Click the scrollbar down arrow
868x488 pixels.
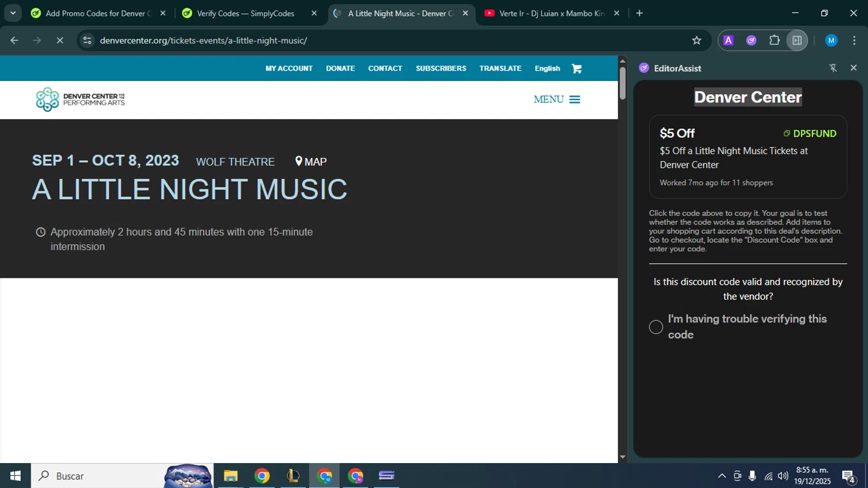click(x=623, y=457)
